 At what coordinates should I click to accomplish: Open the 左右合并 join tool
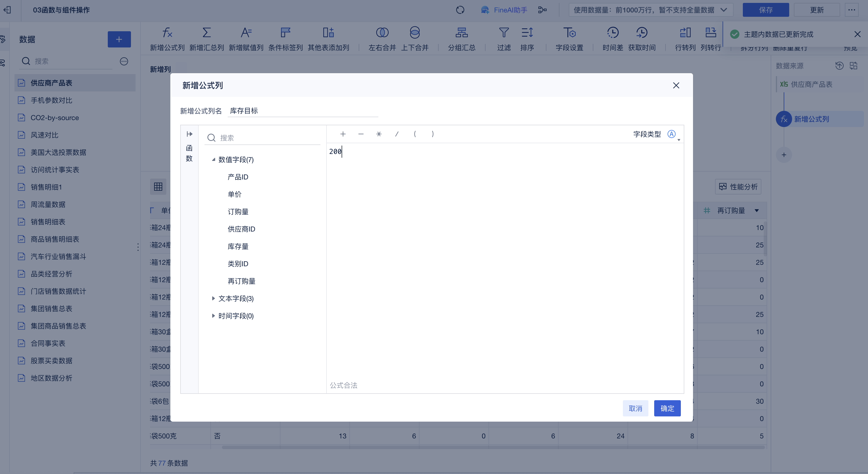(x=382, y=33)
